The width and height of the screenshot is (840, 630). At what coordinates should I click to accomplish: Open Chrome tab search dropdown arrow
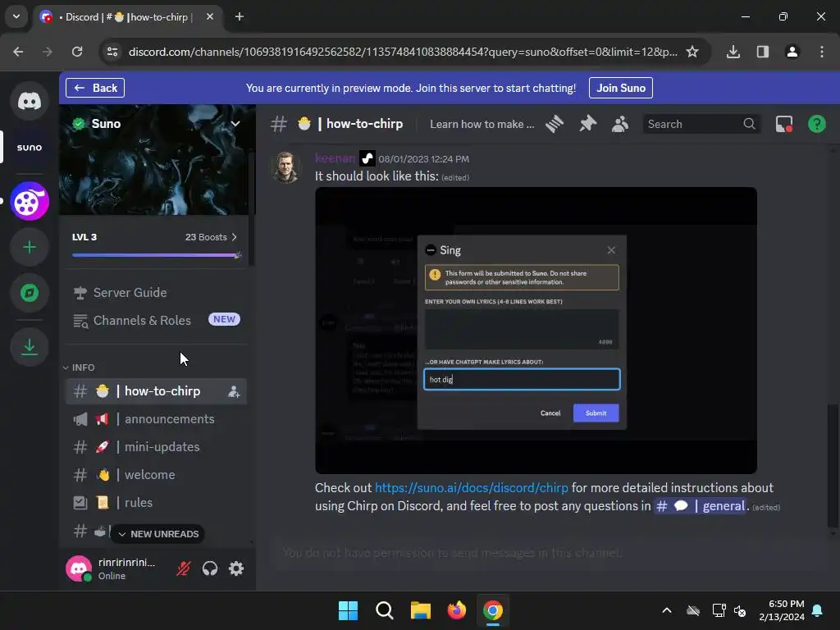16,16
